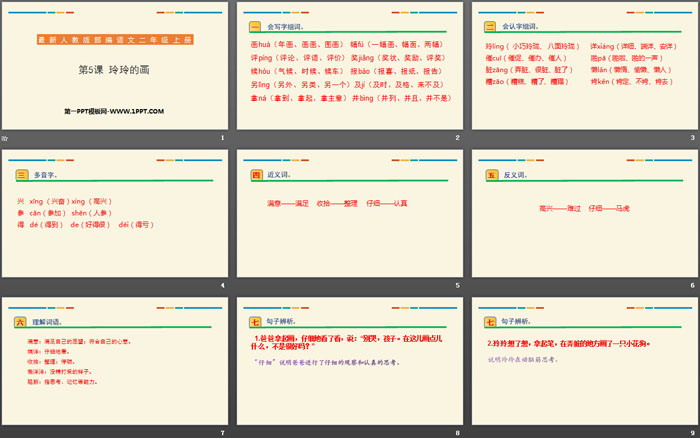
Task: Select slide 7 thumbnail 理解词语
Action: pos(114,360)
